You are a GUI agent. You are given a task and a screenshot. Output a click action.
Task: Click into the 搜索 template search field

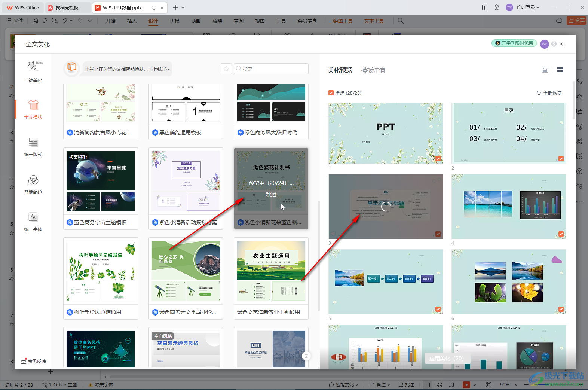click(271, 69)
